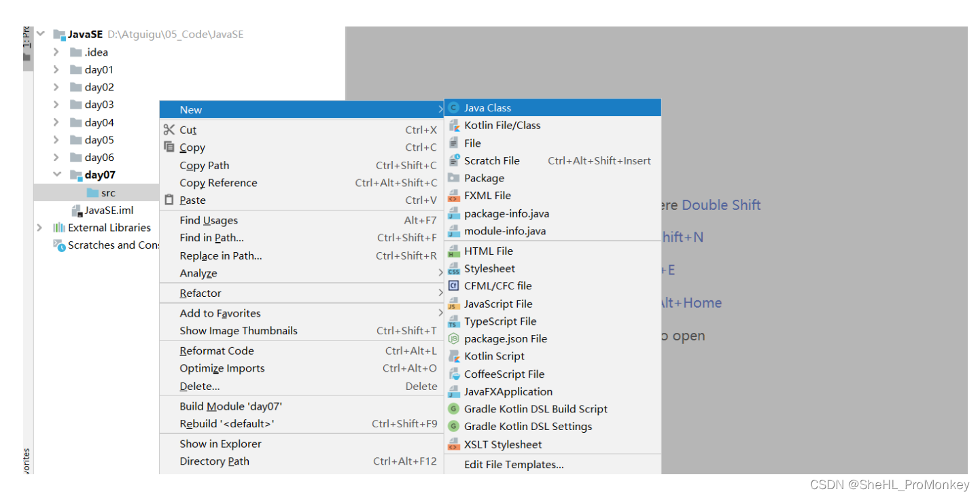
Task: Choose Copy Reference menu entry
Action: (x=302, y=183)
